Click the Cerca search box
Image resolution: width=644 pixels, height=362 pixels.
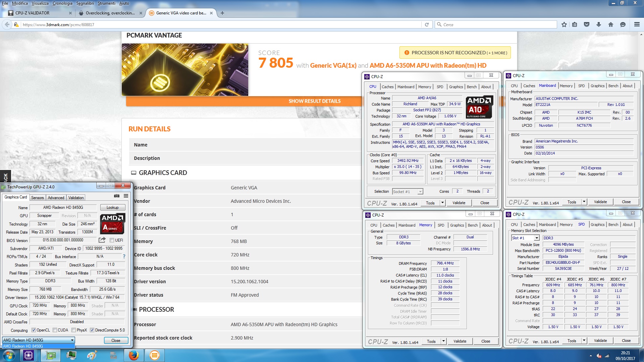(x=496, y=24)
